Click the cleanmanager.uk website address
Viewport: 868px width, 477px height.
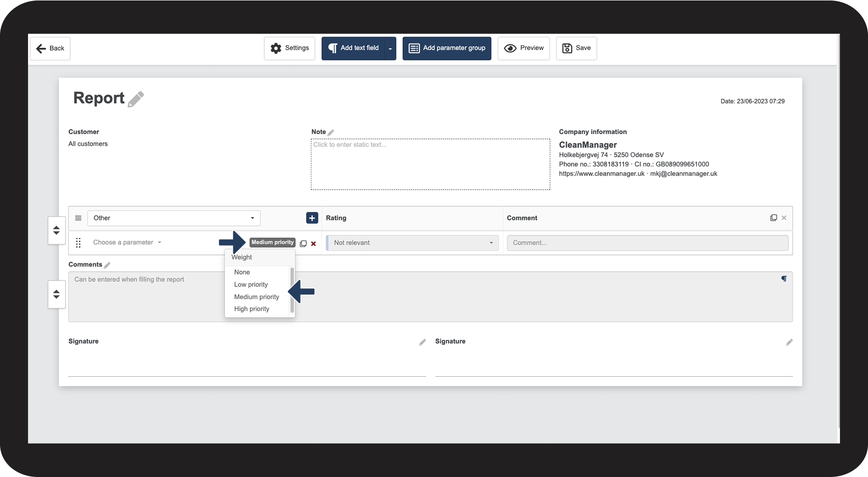(x=602, y=174)
